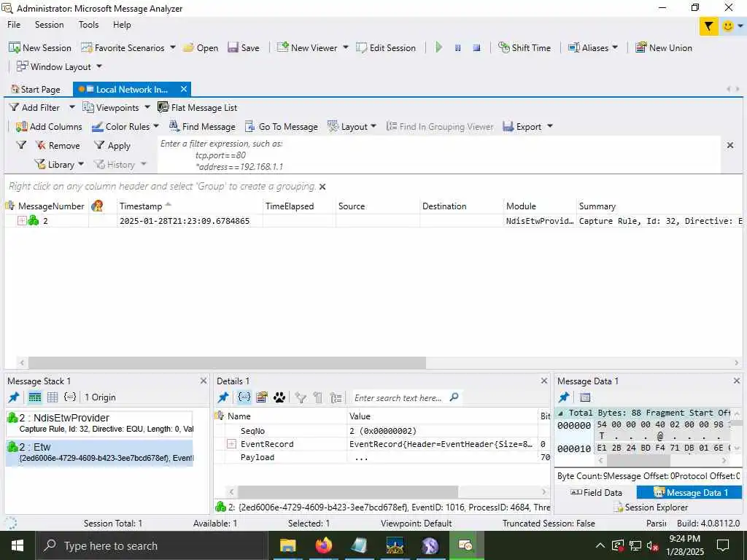Sort by the Timestamp column header
The width and height of the screenshot is (747, 560).
tap(190, 206)
